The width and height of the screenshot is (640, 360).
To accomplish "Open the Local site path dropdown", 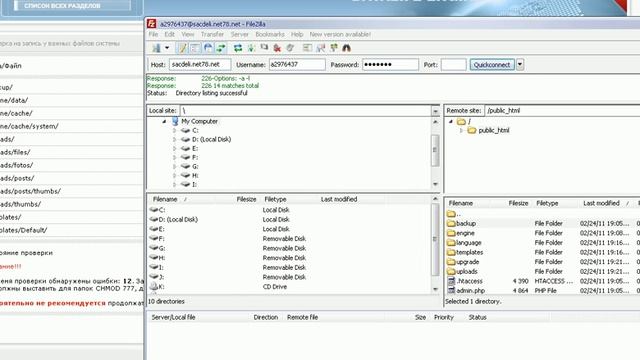I will [x=435, y=111].
